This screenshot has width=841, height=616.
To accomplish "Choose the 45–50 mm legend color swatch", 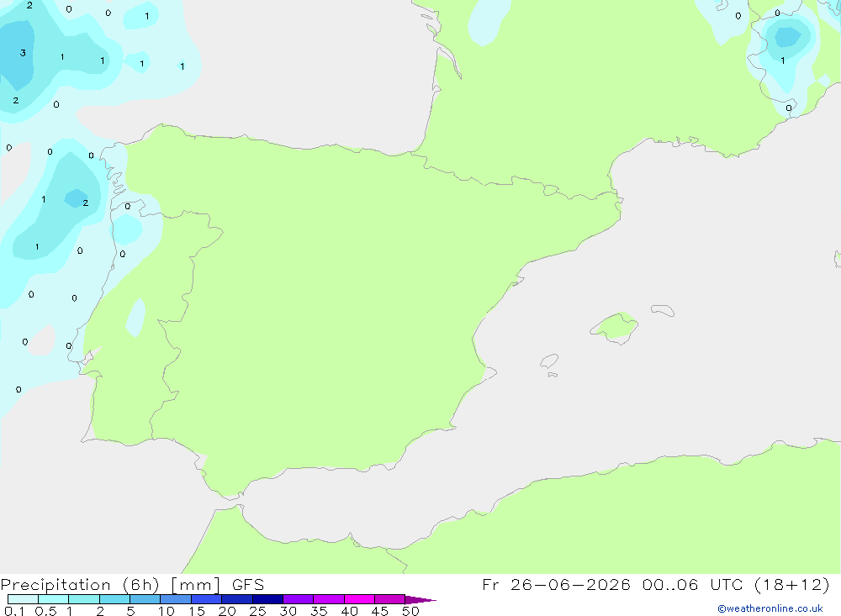I will (x=390, y=599).
